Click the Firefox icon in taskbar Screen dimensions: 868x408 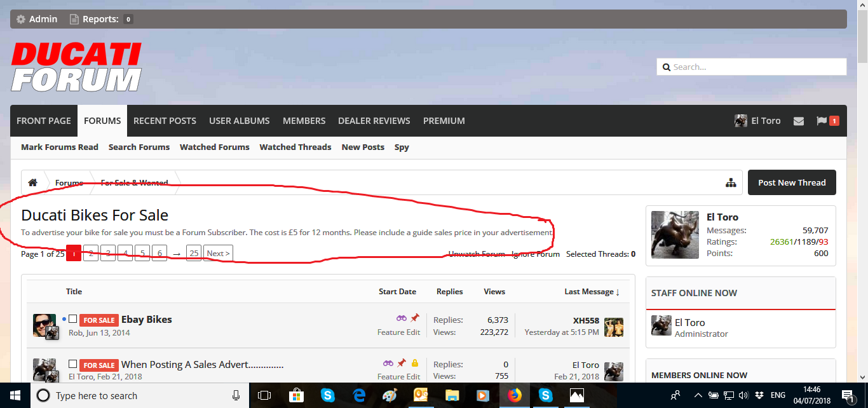(514, 395)
